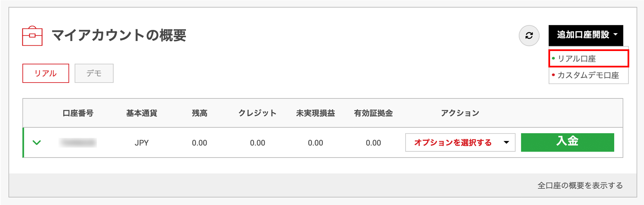Open the 追加口座開設 dropdown button
644x205 pixels.
[586, 35]
